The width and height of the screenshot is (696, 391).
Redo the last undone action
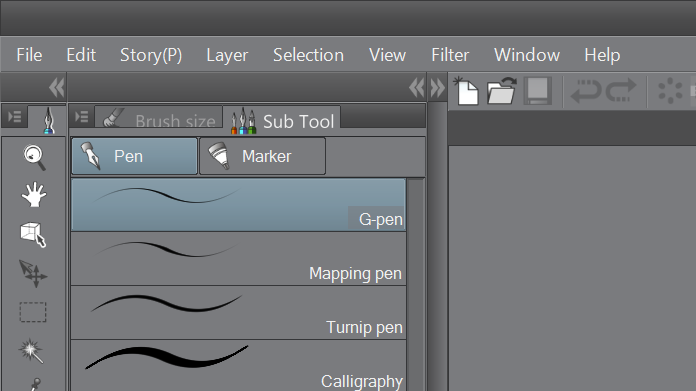pyautogui.click(x=621, y=91)
